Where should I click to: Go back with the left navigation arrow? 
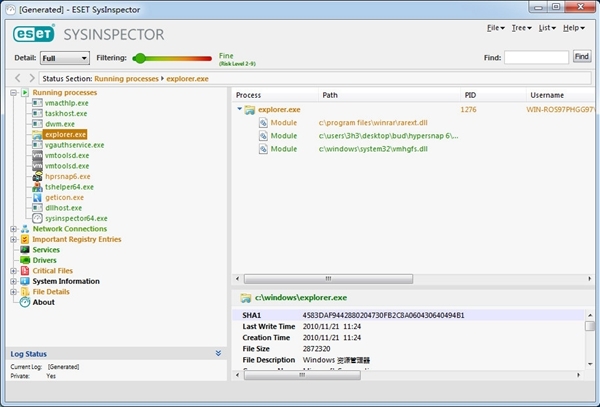18,78
